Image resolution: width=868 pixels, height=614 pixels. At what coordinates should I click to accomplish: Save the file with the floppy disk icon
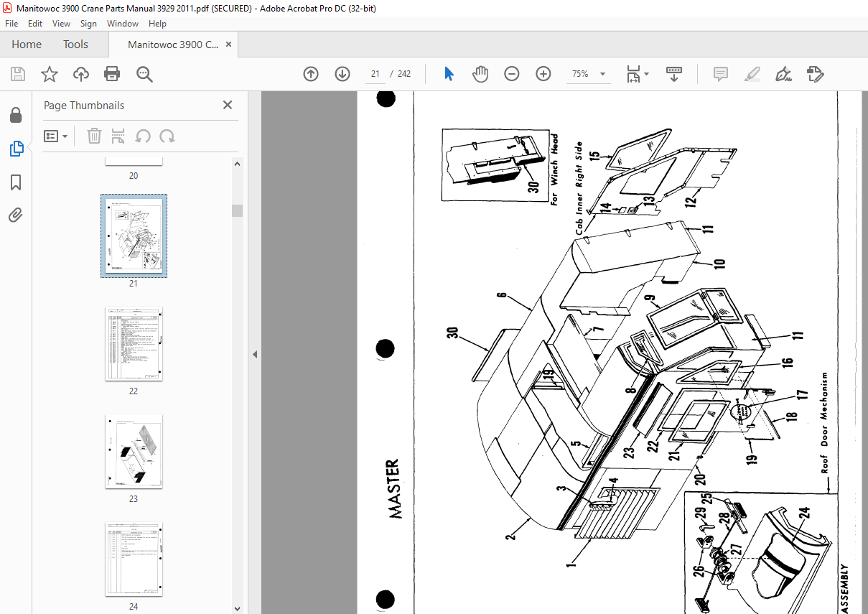pos(18,74)
